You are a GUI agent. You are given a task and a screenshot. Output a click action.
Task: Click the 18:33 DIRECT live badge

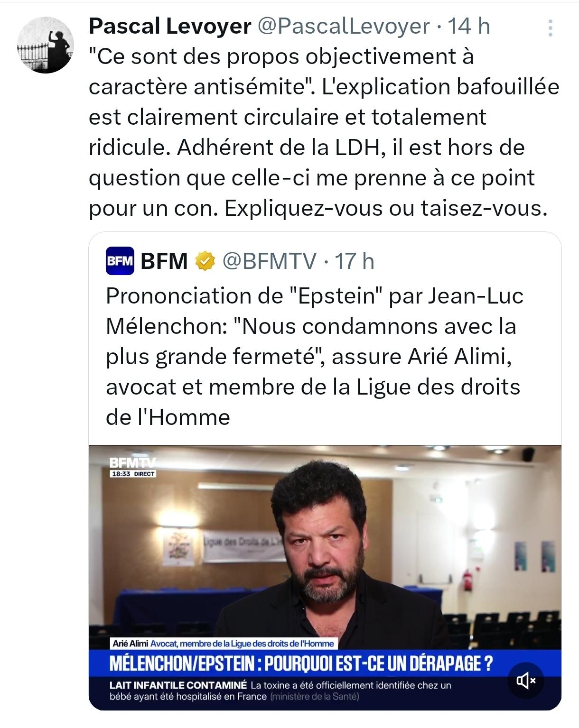(133, 474)
